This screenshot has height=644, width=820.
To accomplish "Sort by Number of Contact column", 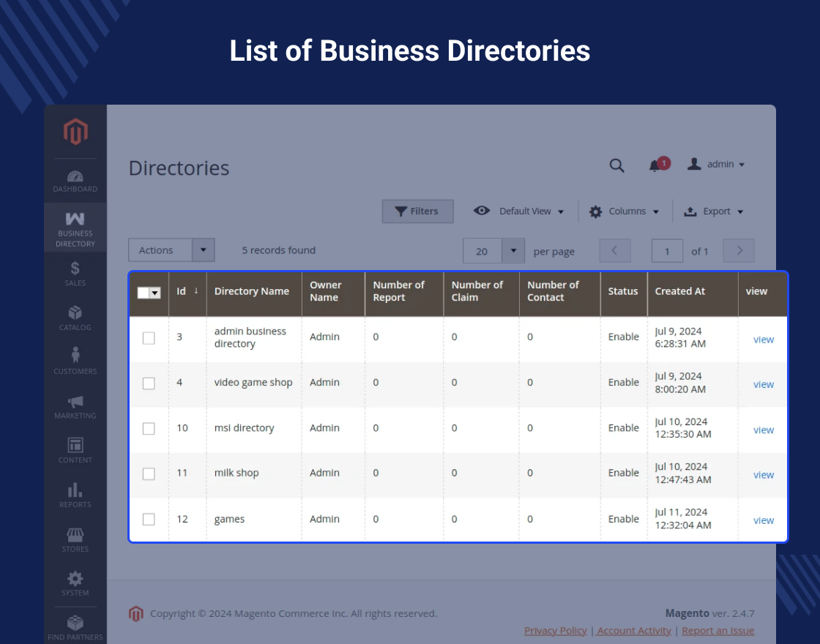I will pos(559,292).
